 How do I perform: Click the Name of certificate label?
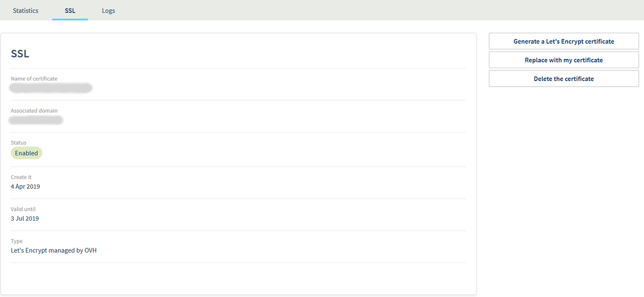pyautogui.click(x=34, y=78)
